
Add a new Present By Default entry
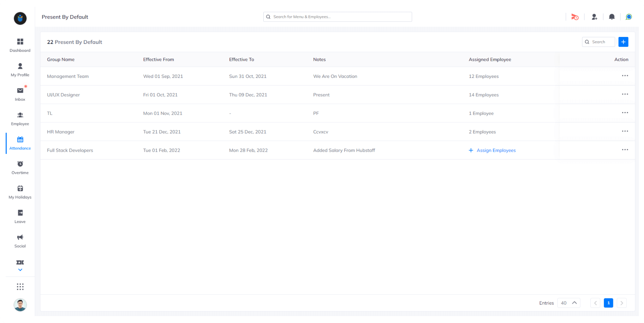pos(623,42)
